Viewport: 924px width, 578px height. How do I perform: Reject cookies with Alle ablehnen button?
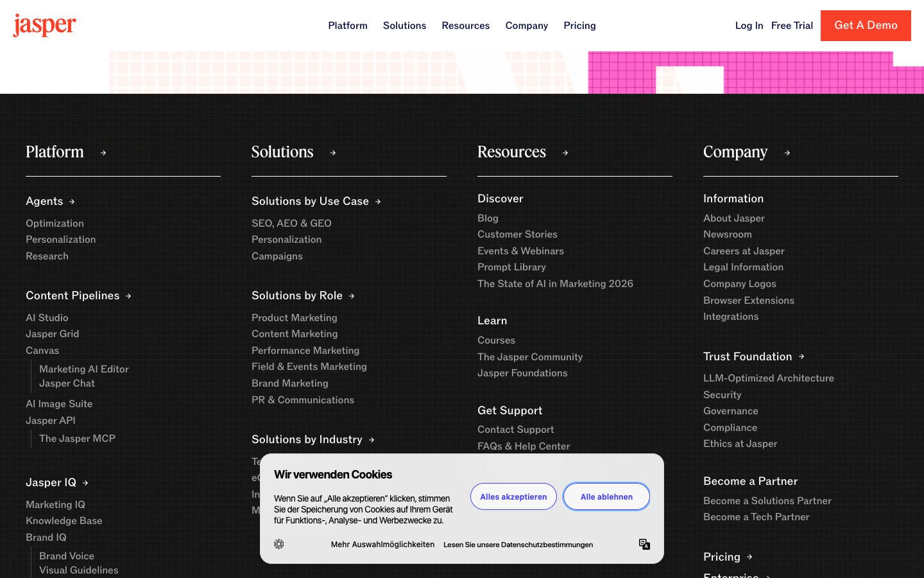pyautogui.click(x=606, y=496)
